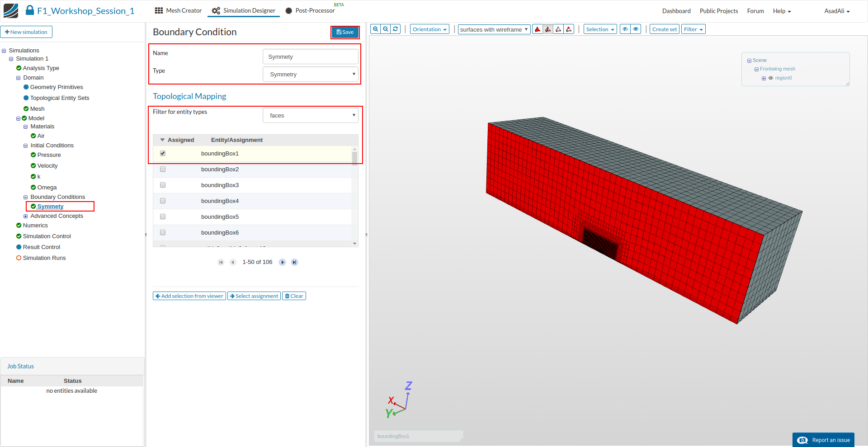The width and height of the screenshot is (868, 447).
Task: Switch to the Simulation Designer tab
Action: pyautogui.click(x=244, y=10)
